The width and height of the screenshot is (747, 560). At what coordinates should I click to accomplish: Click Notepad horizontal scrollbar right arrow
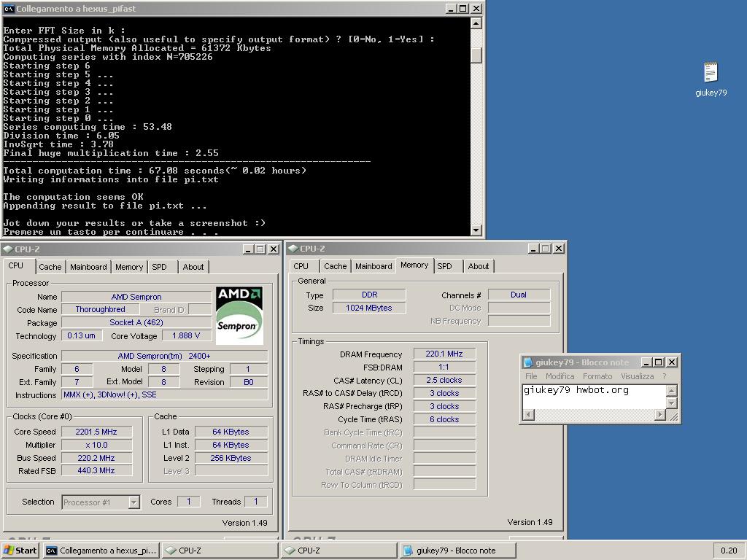(x=659, y=415)
